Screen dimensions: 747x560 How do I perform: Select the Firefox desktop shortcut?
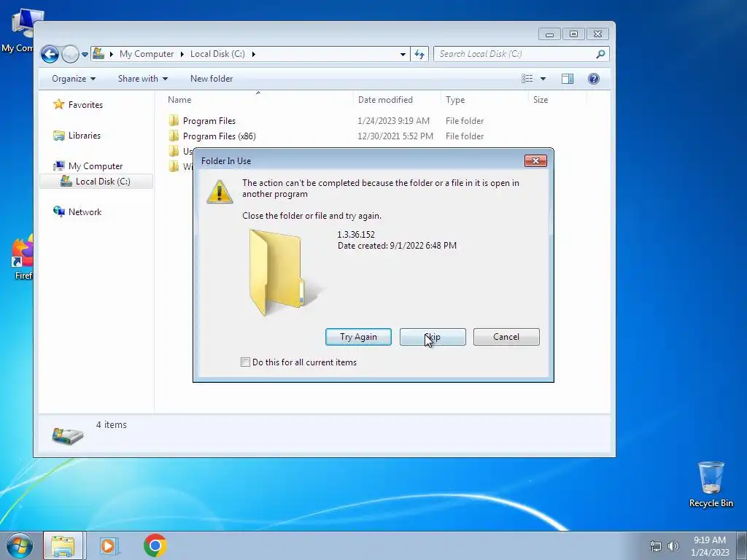click(23, 257)
